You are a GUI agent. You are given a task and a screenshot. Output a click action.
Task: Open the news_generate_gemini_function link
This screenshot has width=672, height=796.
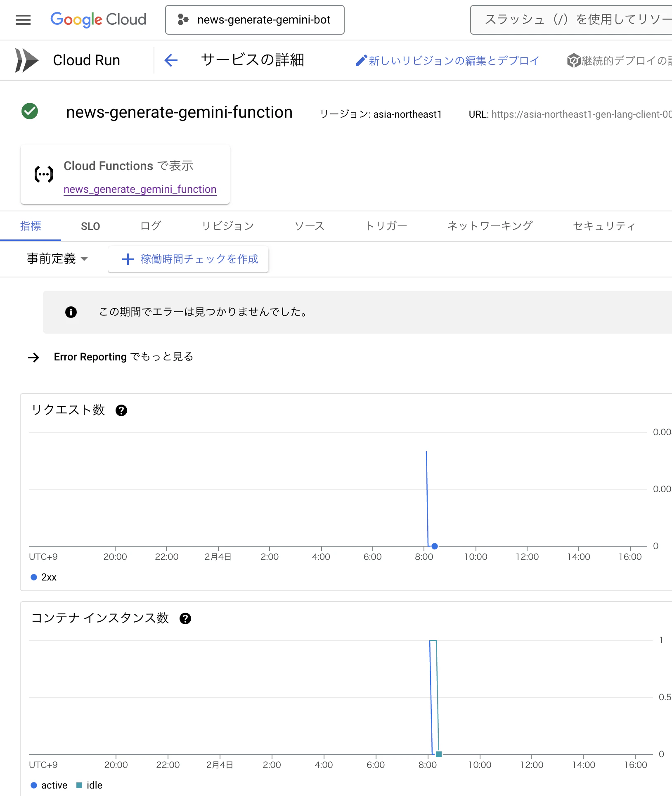(x=140, y=189)
